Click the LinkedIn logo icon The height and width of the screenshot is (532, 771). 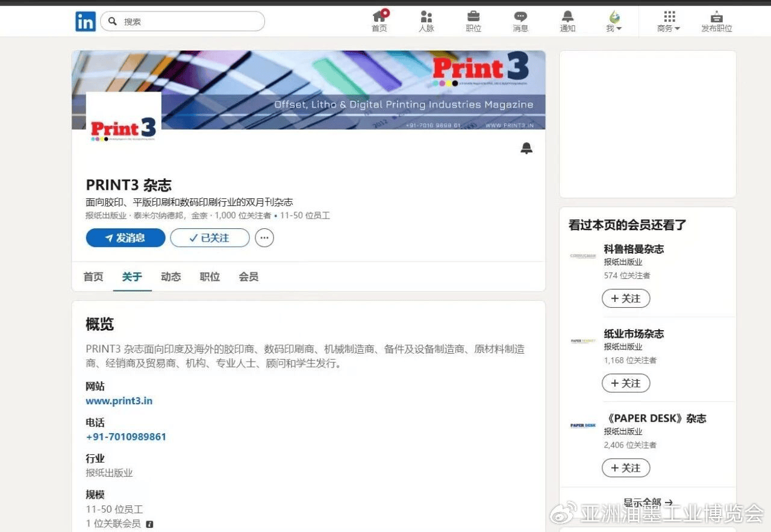click(86, 22)
